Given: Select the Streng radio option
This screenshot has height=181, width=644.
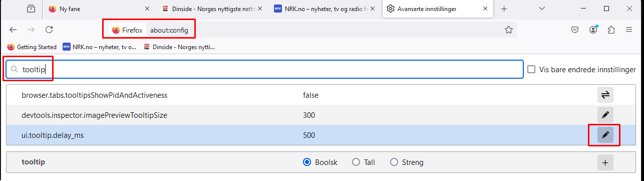Looking at the screenshot, I should [394, 162].
